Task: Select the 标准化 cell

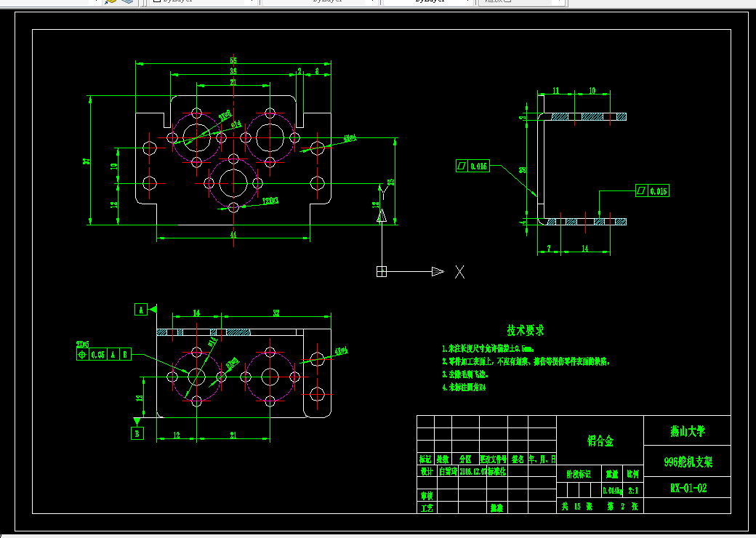Action: coord(496,471)
